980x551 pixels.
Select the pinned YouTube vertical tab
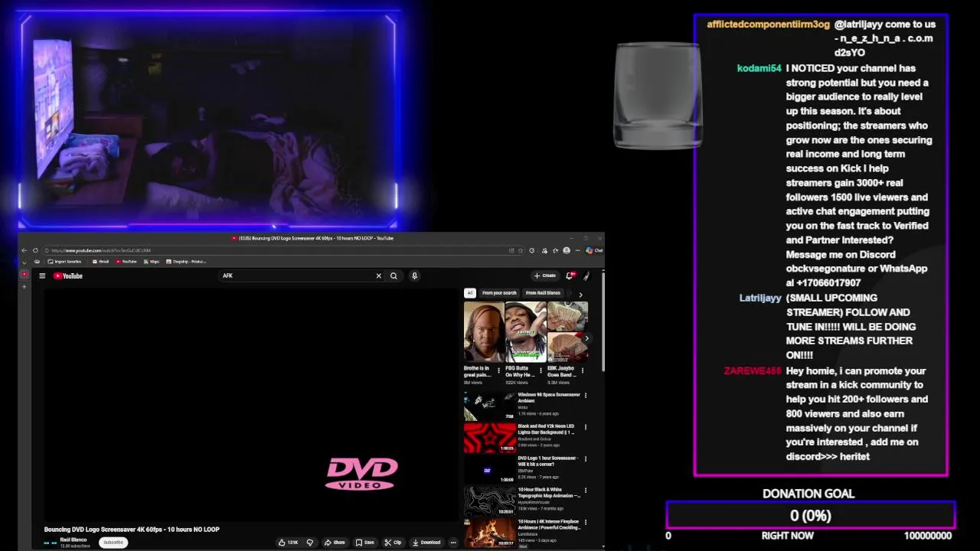coord(24,274)
